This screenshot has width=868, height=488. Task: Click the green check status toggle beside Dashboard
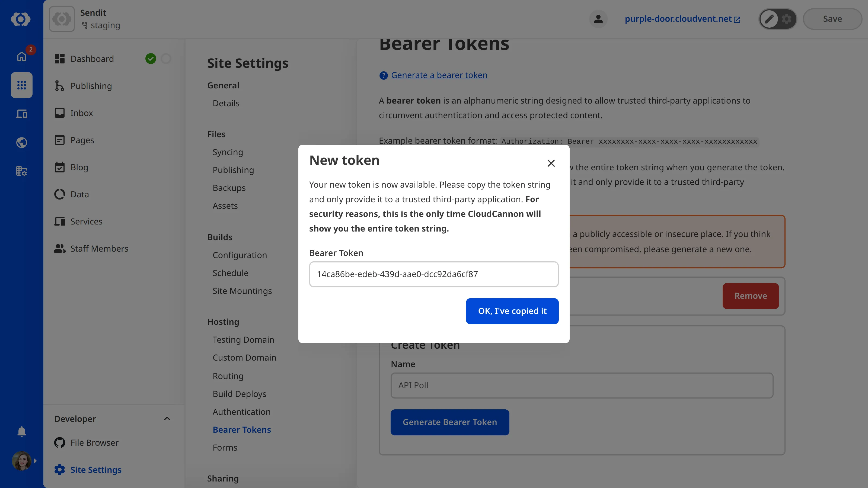coord(151,58)
